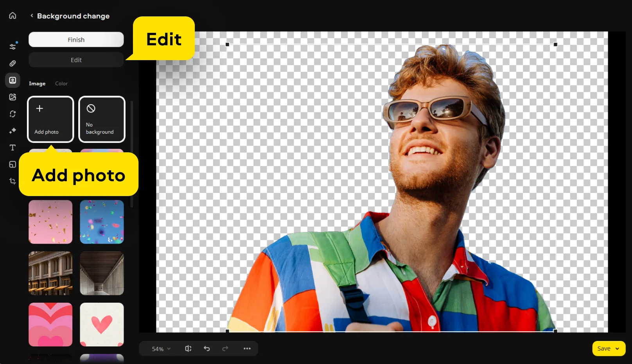The height and width of the screenshot is (364, 632).
Task: Click the Finish button
Action: [x=76, y=39]
